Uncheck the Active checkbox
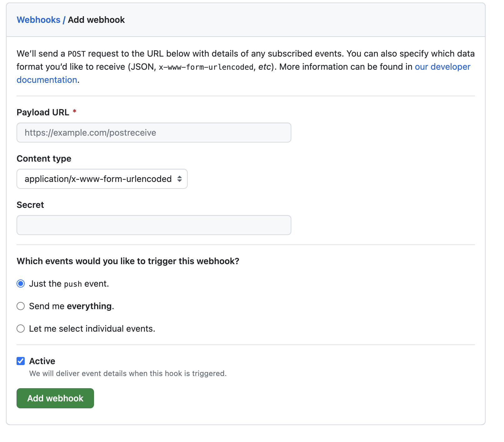The image size is (504, 442). point(21,361)
